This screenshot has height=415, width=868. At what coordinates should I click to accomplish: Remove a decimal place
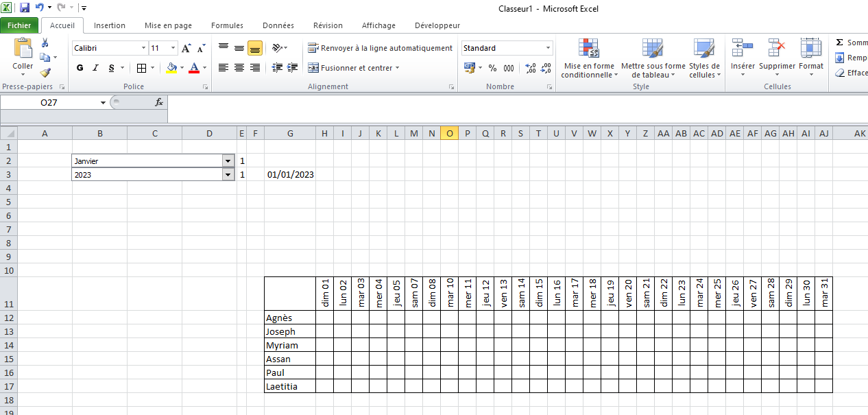546,68
